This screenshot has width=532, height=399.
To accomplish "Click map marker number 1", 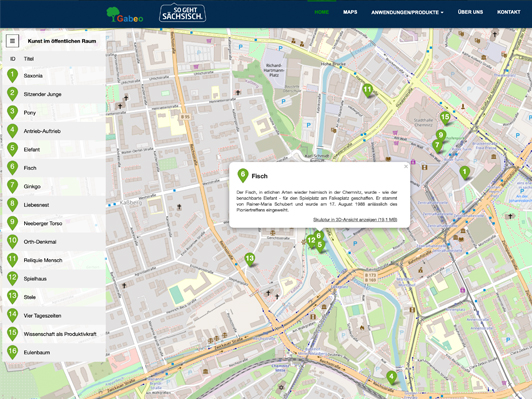I will click(464, 172).
